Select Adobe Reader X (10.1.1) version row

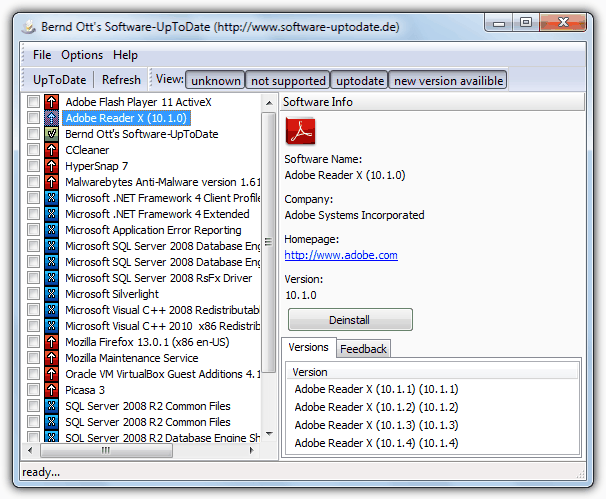pos(376,389)
